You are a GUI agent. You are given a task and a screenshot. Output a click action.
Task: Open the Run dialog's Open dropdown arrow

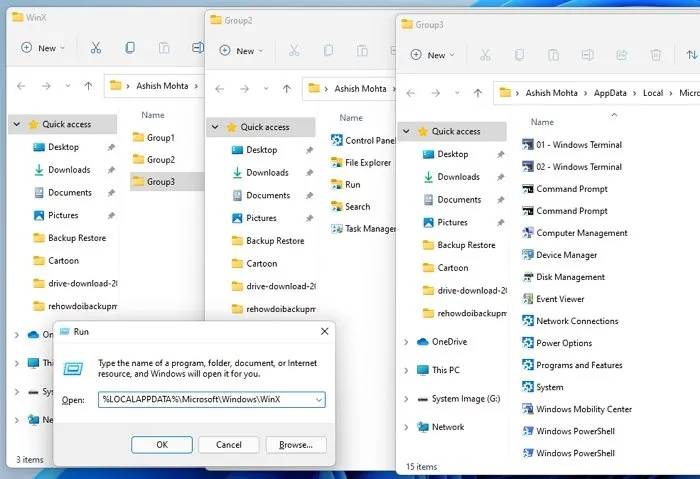(318, 400)
